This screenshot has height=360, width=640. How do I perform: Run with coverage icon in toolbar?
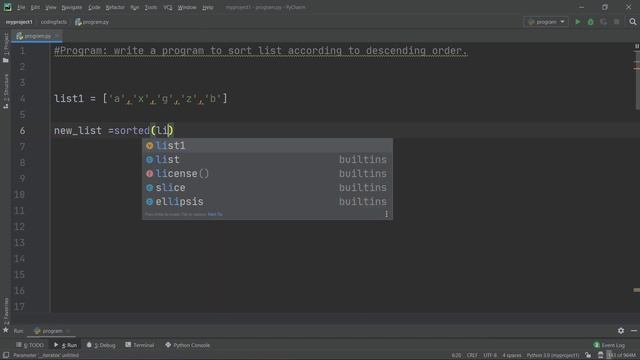pyautogui.click(x=604, y=22)
